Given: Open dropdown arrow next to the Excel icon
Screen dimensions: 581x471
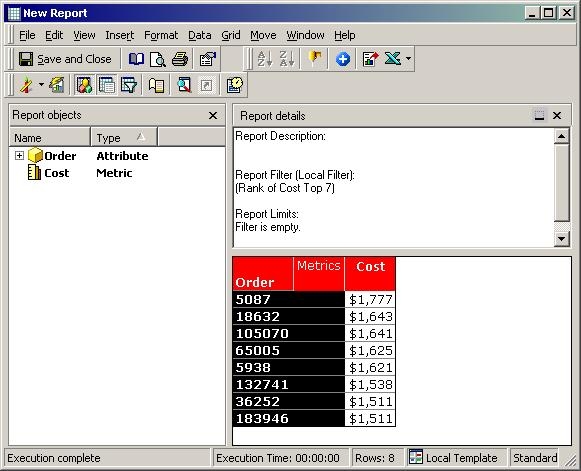Looking at the screenshot, I should click(408, 59).
